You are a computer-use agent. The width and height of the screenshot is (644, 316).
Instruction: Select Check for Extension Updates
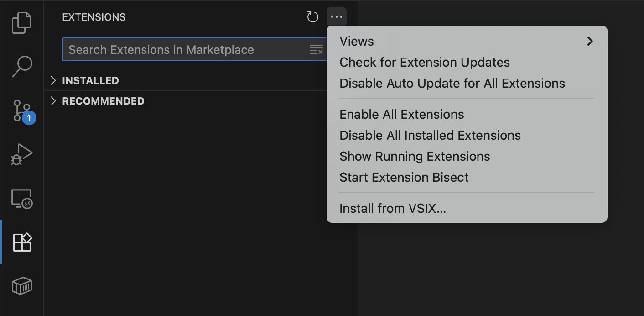click(425, 62)
